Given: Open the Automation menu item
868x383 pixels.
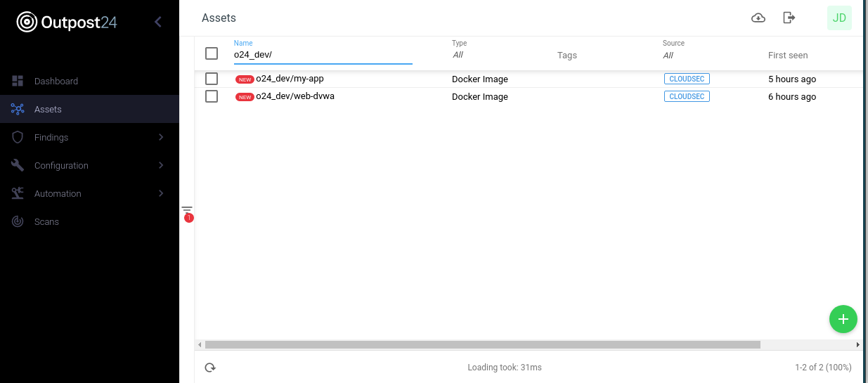Looking at the screenshot, I should (x=58, y=193).
